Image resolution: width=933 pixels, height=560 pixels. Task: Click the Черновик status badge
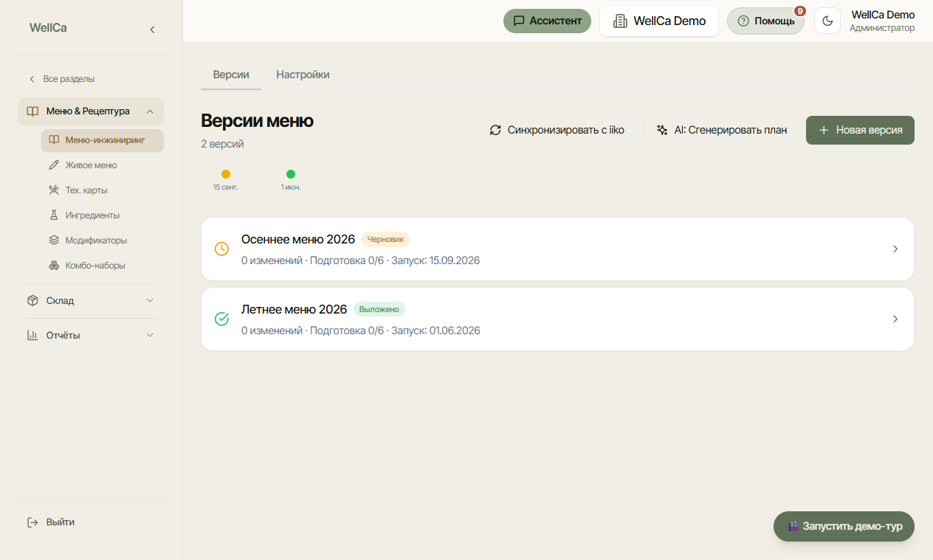pos(385,239)
